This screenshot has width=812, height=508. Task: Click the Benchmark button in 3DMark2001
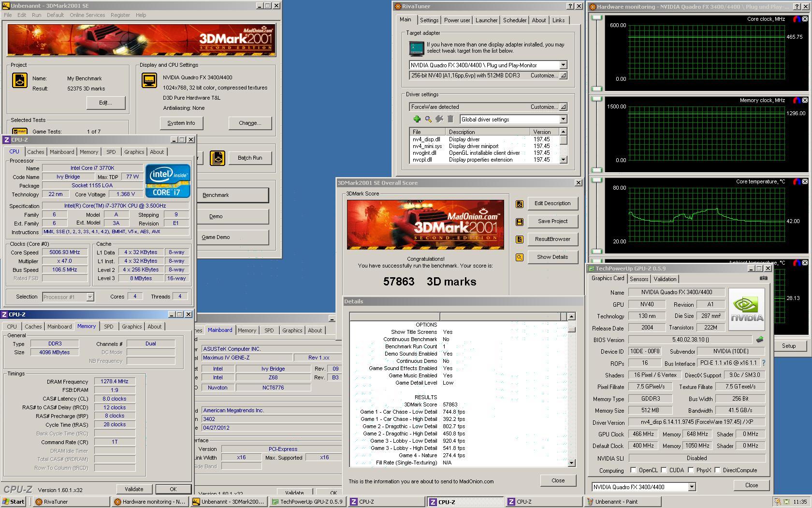[x=233, y=195]
